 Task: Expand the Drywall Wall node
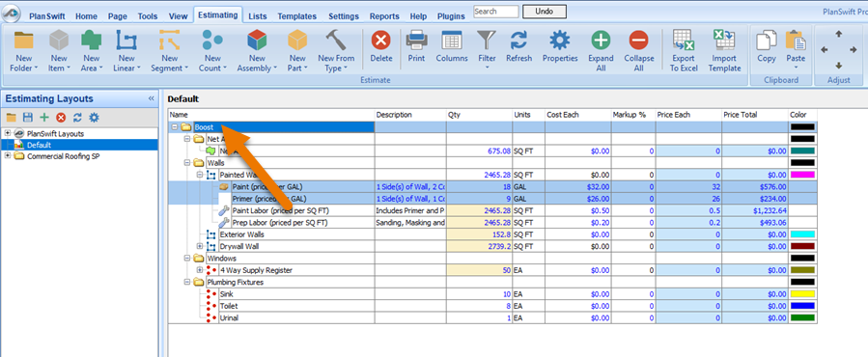click(x=200, y=246)
